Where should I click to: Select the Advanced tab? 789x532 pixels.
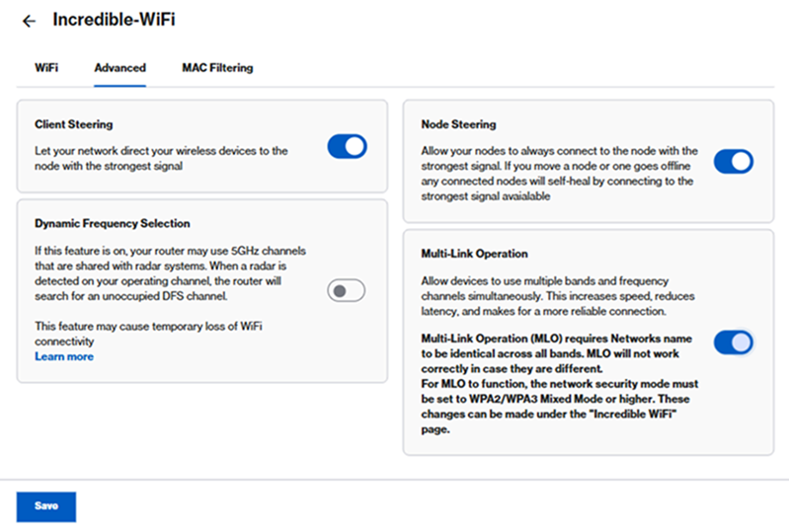pyautogui.click(x=119, y=68)
